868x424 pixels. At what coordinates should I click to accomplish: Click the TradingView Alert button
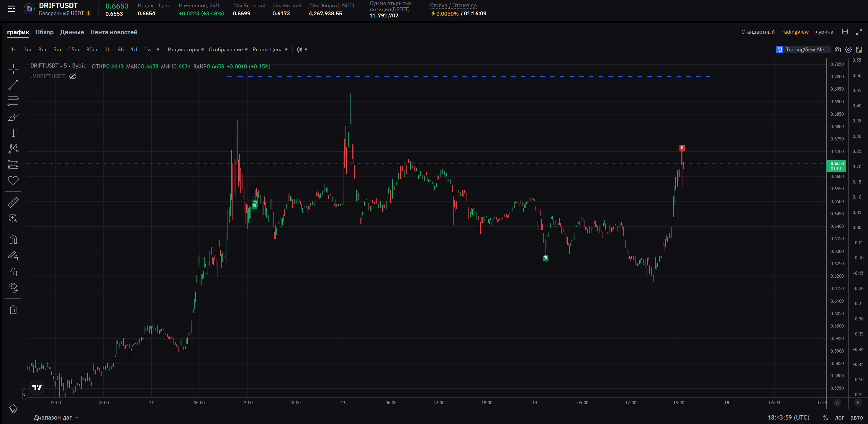coord(803,50)
